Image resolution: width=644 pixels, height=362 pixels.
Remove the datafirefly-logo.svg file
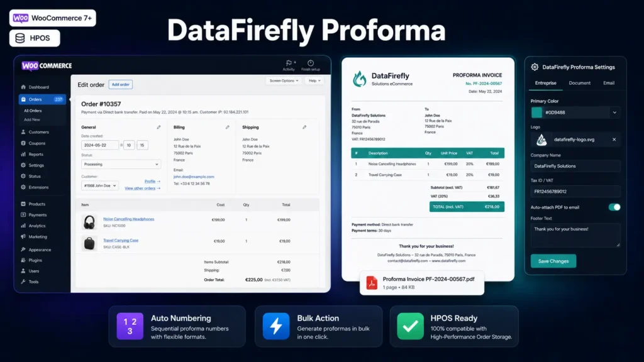click(614, 140)
